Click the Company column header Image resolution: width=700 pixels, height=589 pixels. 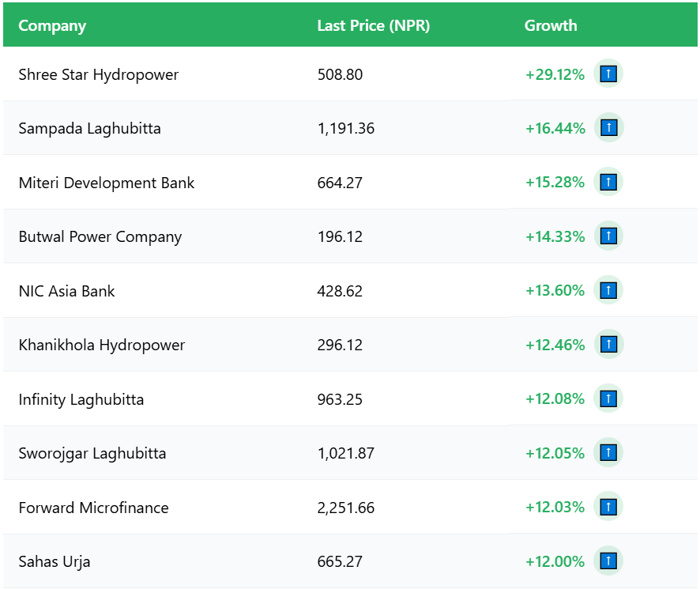click(52, 26)
